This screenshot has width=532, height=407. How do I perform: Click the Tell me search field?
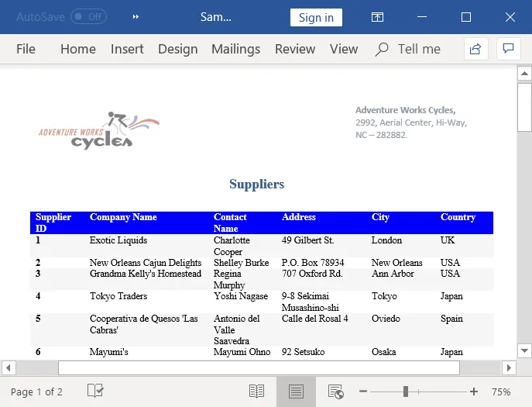(419, 49)
